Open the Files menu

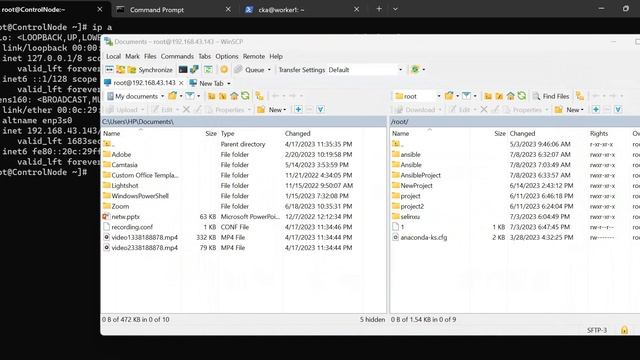(x=150, y=56)
